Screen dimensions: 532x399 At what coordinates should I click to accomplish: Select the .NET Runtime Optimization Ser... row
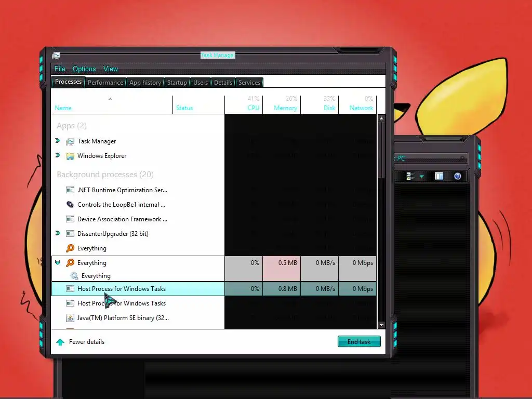pyautogui.click(x=214, y=190)
